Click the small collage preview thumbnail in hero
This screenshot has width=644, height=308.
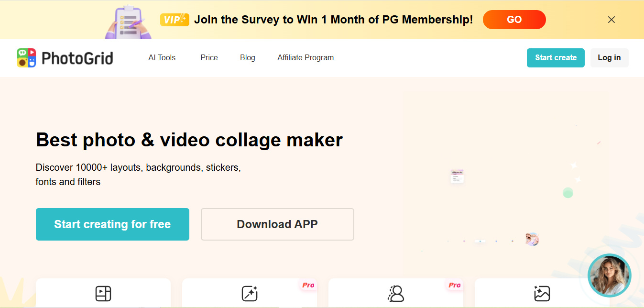click(x=457, y=176)
